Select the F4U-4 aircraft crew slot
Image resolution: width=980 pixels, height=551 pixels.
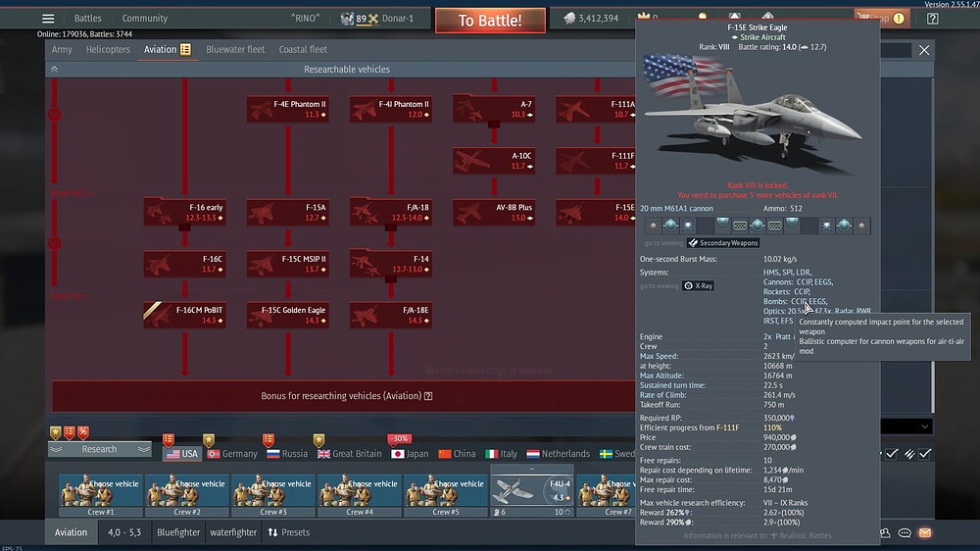pos(531,490)
